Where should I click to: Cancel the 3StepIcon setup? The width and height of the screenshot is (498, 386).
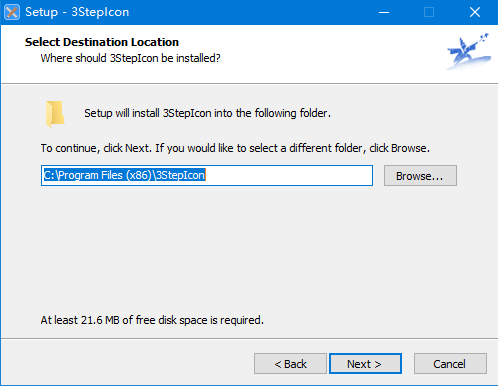[450, 364]
